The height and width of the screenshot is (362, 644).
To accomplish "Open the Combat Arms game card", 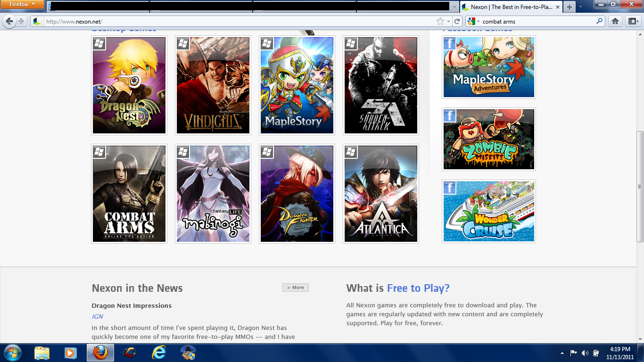I will tap(129, 194).
